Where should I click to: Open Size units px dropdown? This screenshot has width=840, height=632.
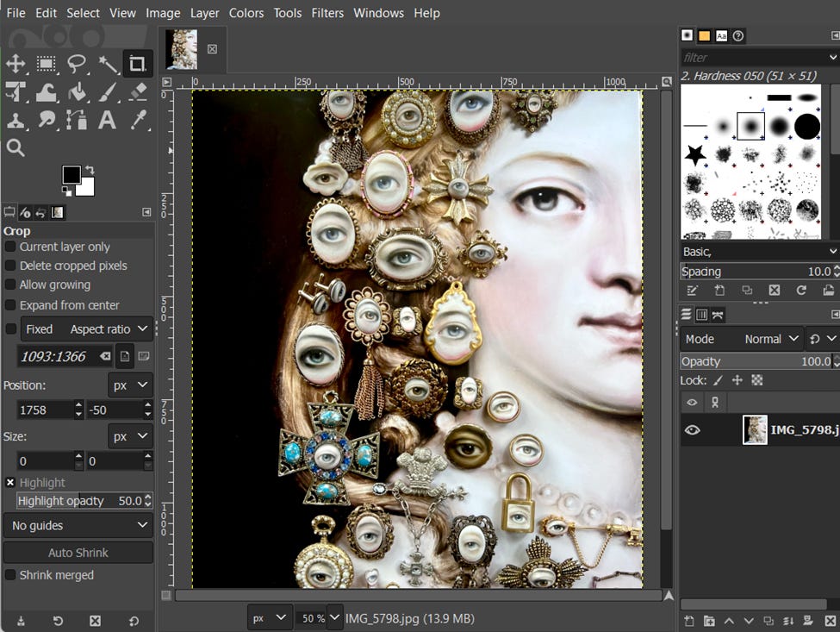click(130, 436)
